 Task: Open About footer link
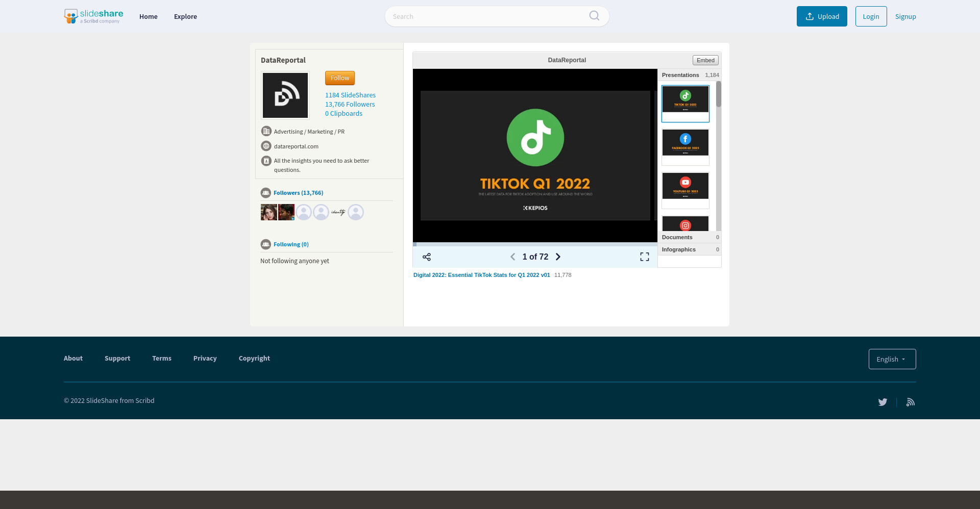(x=73, y=358)
